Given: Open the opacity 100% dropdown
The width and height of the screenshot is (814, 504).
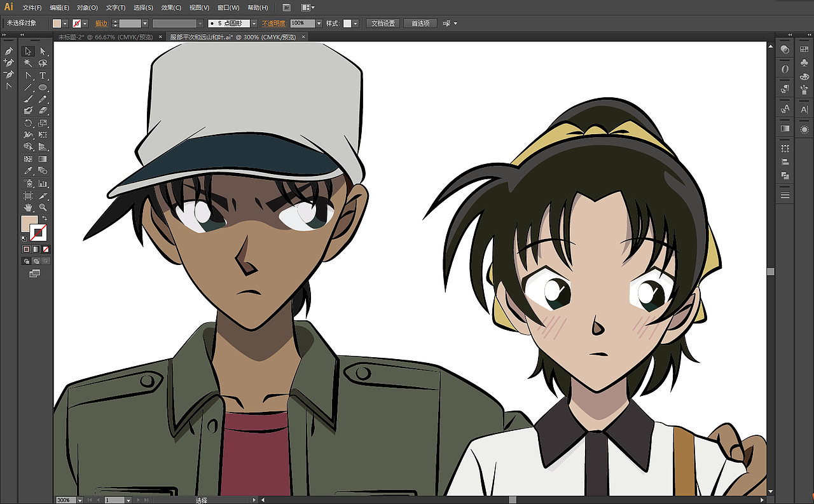Looking at the screenshot, I should (319, 24).
